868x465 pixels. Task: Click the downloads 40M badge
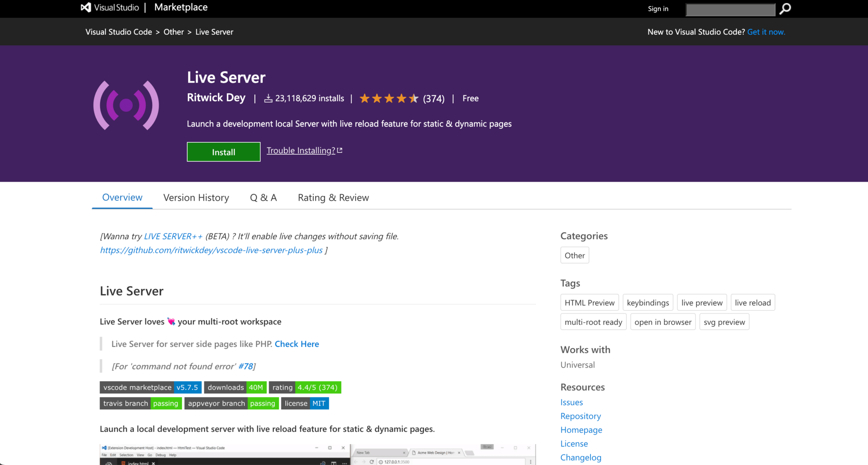[x=235, y=387]
